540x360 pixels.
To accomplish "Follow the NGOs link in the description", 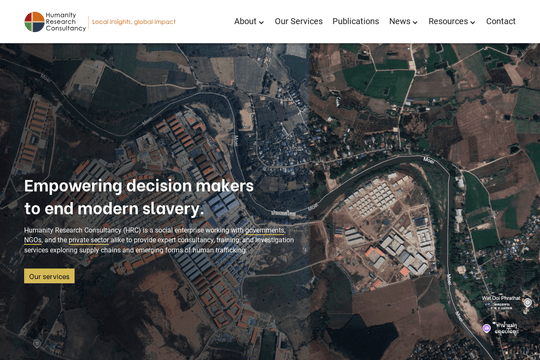I will pos(33,240).
